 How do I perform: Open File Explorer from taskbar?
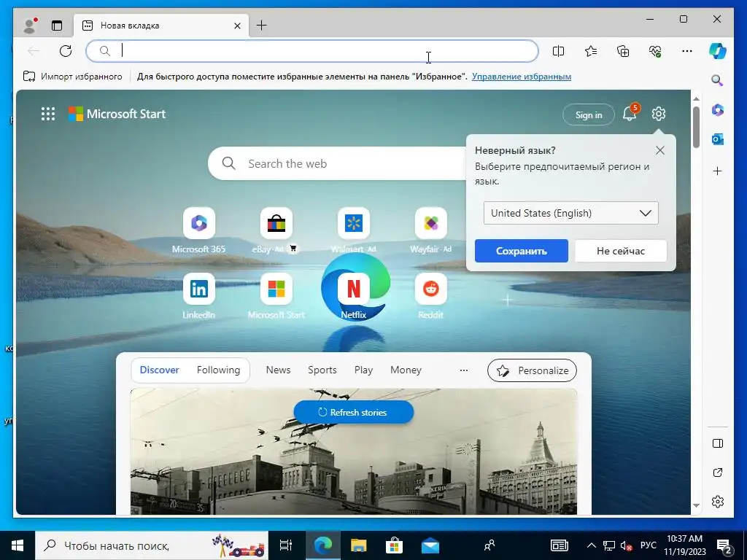[x=359, y=545]
